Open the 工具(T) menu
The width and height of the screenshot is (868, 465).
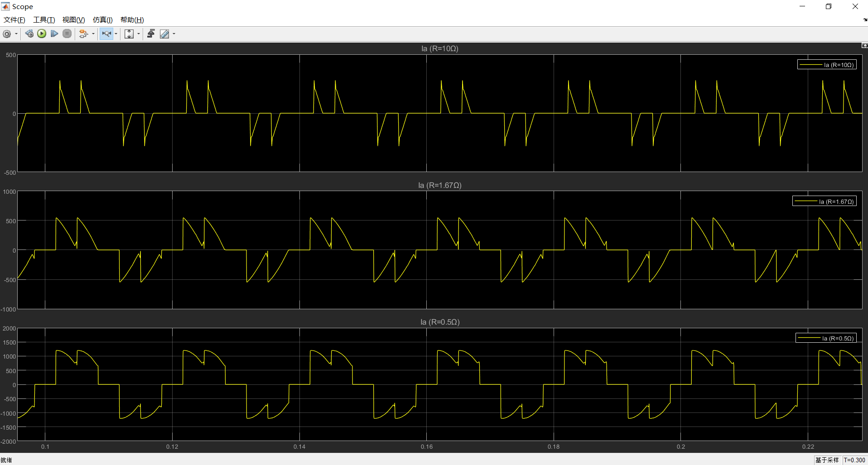(44, 20)
